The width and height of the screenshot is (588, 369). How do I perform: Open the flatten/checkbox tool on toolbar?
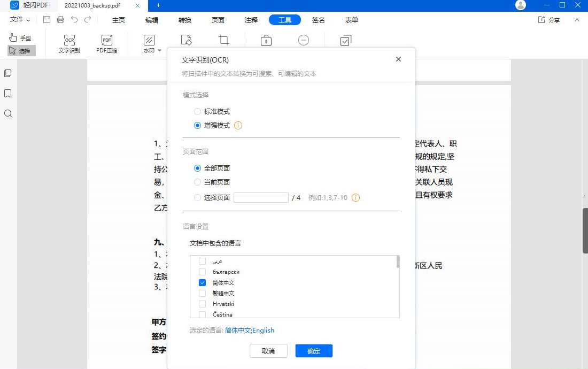346,40
